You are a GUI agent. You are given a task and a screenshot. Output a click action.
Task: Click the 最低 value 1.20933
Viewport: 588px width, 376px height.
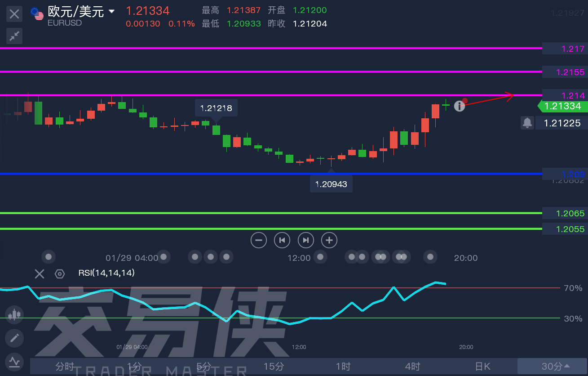pos(243,23)
